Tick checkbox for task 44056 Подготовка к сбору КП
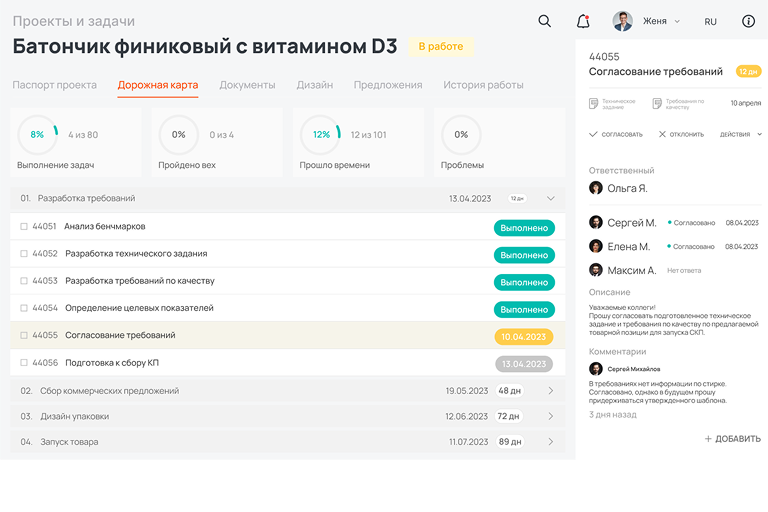The width and height of the screenshot is (768, 512). pyautogui.click(x=24, y=363)
